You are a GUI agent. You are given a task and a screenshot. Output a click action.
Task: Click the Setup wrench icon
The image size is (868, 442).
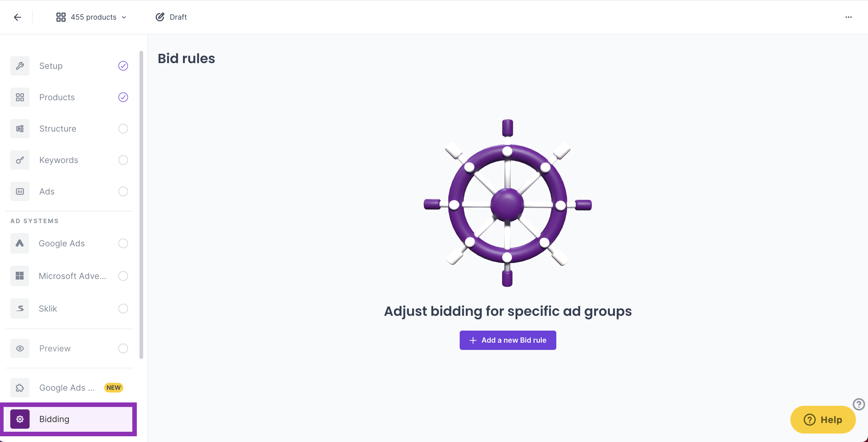pyautogui.click(x=20, y=66)
